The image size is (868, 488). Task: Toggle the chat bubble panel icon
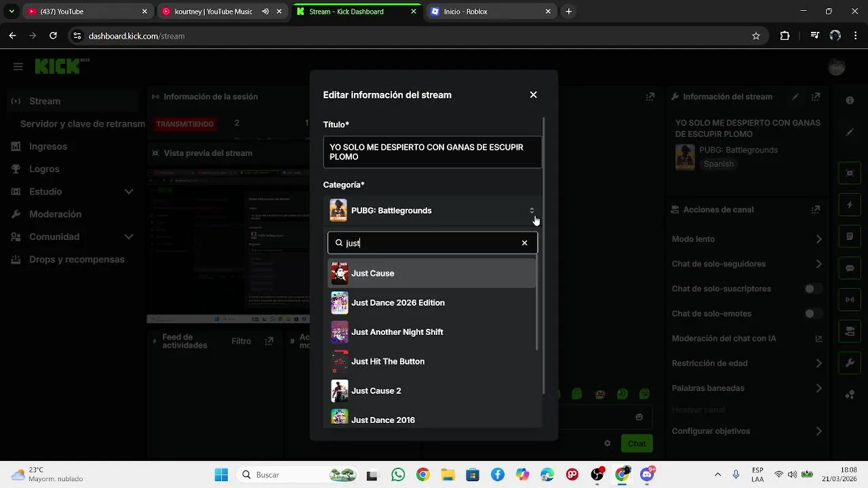click(x=850, y=268)
